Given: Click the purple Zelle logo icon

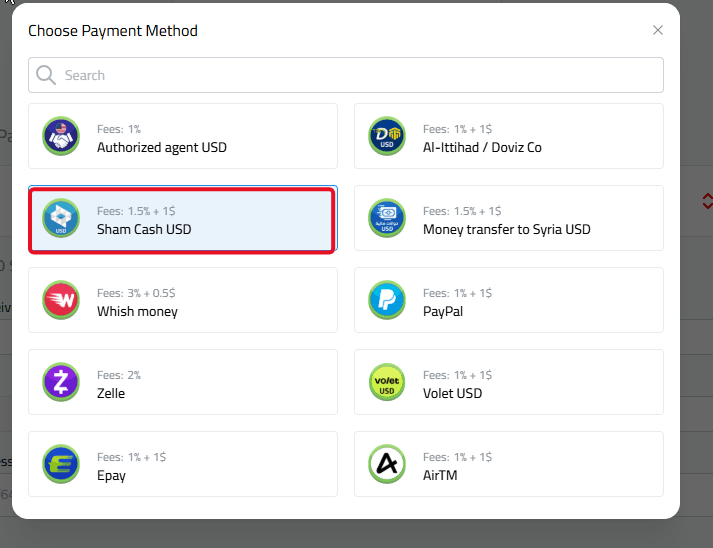Looking at the screenshot, I should [61, 382].
